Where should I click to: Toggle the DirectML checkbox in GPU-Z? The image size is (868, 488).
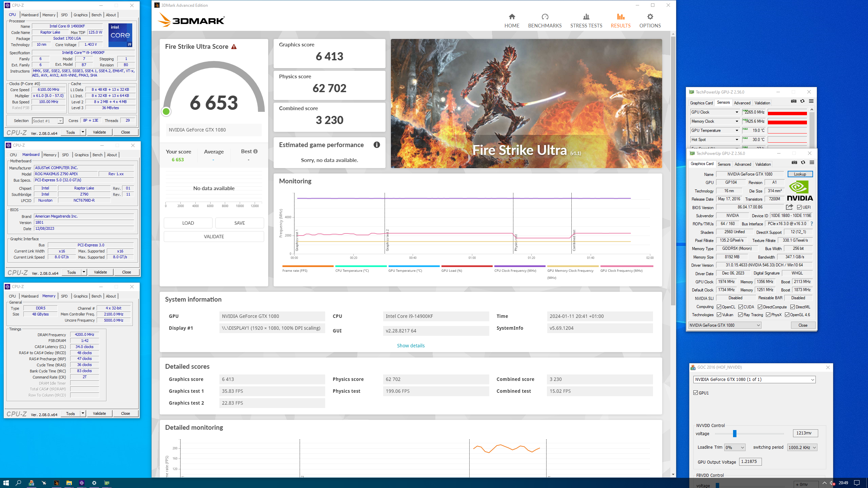pos(792,307)
